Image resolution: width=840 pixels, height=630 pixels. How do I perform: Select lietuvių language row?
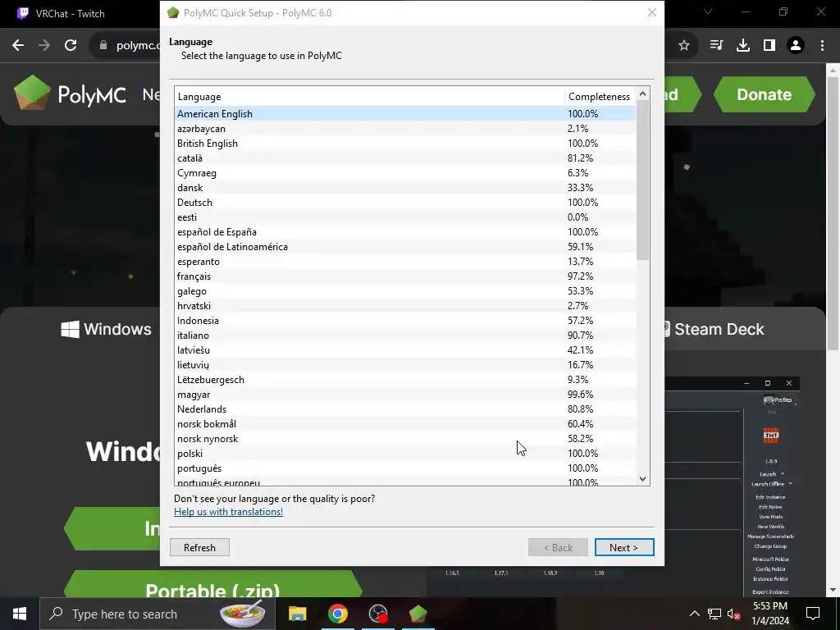405,365
